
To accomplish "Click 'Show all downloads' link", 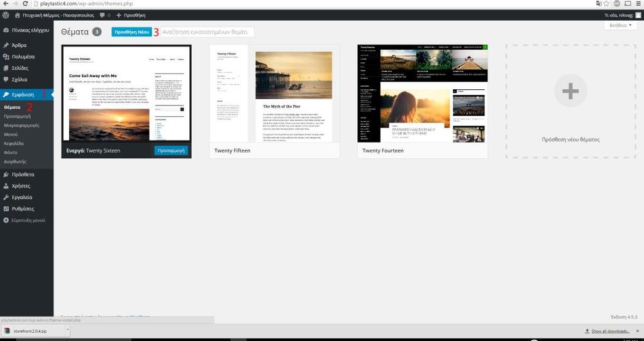I will coord(610,331).
